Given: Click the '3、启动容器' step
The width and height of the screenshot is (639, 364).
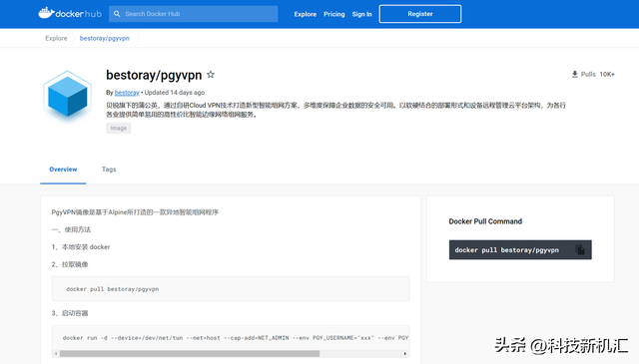Looking at the screenshot, I should (70, 313).
